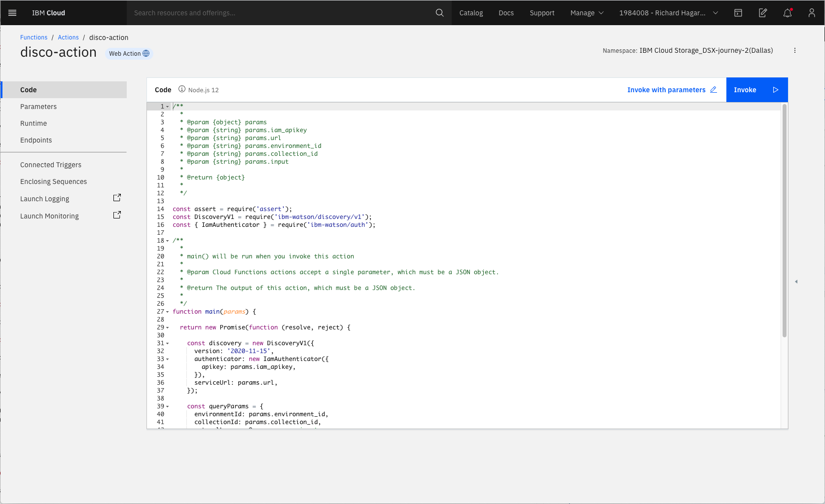Image resolution: width=825 pixels, height=504 pixels.
Task: Click the Launch Logging external link icon
Action: tap(117, 198)
